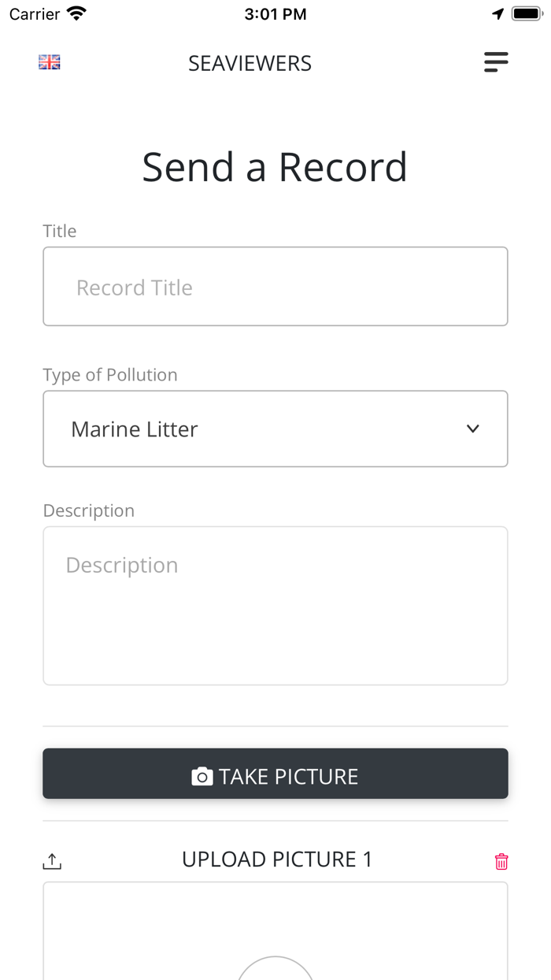This screenshot has height=980, width=551.
Task: Open the Type of Pollution dropdown
Action: (275, 429)
